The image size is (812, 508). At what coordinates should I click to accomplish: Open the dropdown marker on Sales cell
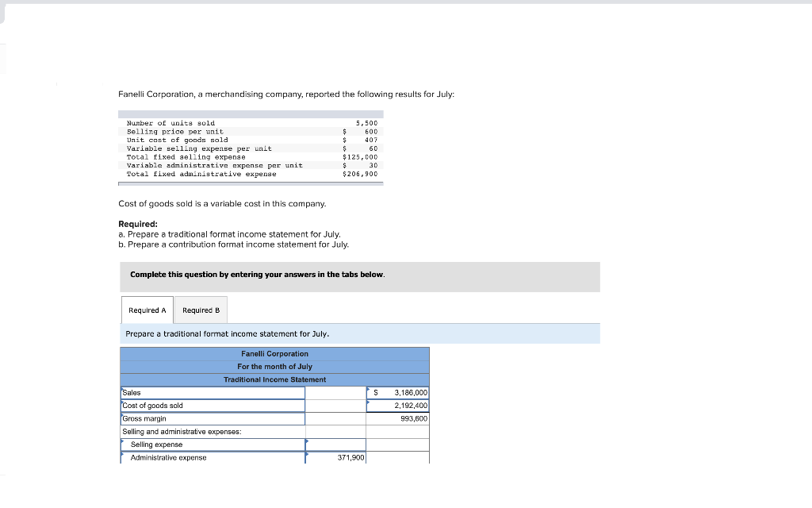coord(366,389)
